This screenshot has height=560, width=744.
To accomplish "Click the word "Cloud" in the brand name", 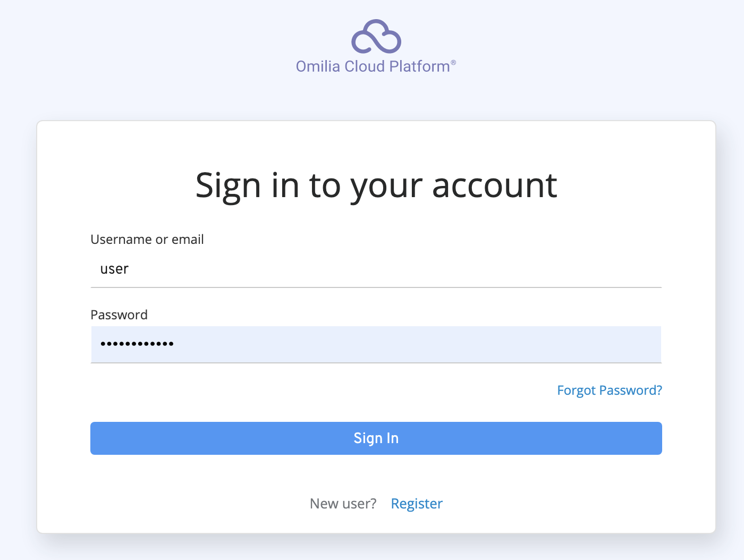I will coord(365,66).
